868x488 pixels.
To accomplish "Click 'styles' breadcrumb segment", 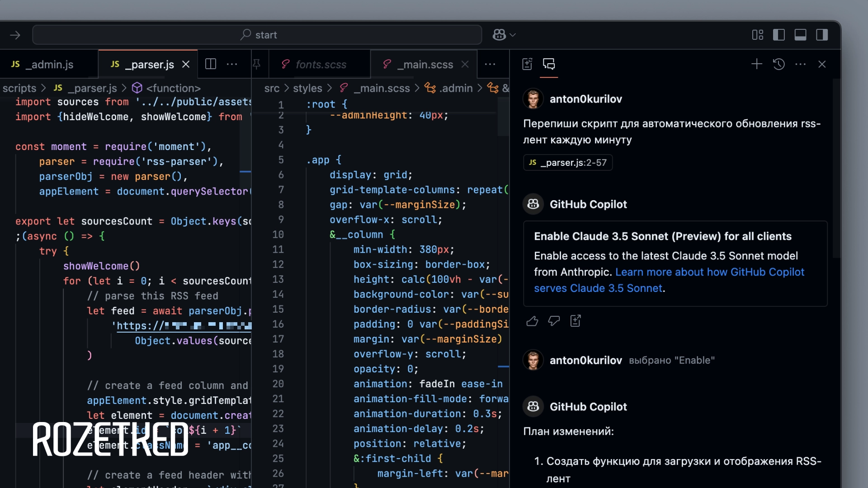I will (x=307, y=88).
